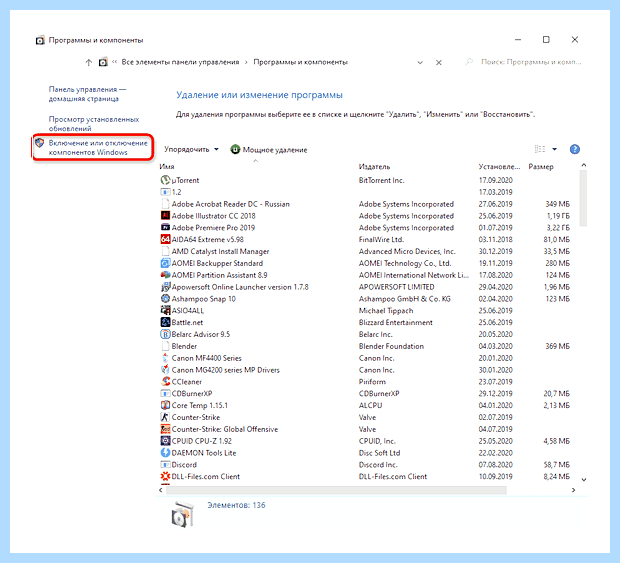620x563 pixels.
Task: Click in the search programs field
Action: (531, 62)
